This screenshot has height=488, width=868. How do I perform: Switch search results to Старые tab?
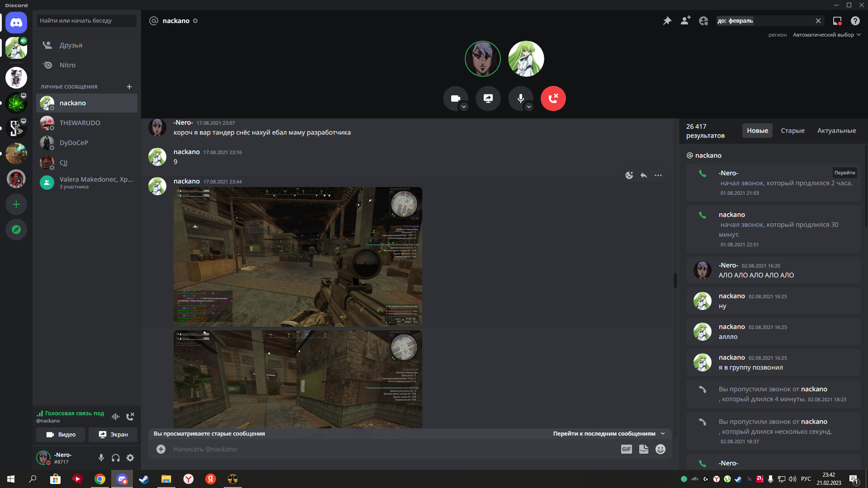click(x=793, y=131)
